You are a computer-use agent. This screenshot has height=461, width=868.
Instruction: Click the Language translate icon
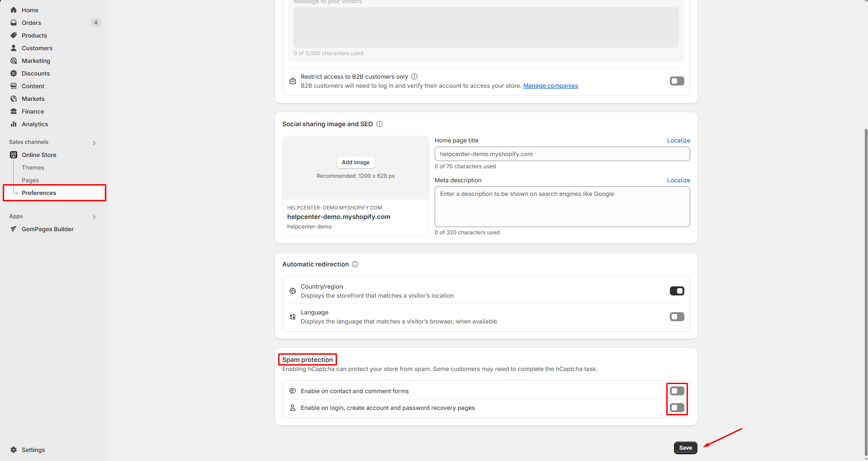coord(293,317)
